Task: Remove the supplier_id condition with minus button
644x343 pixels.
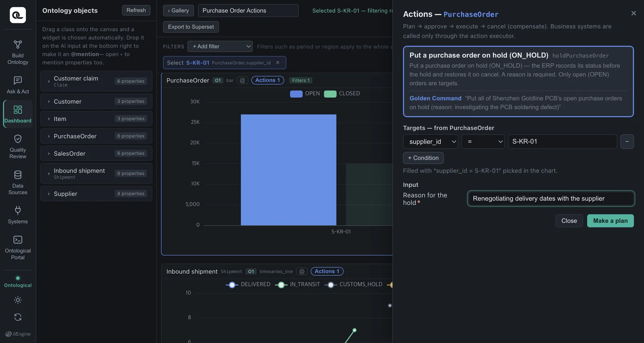Action: (627, 142)
